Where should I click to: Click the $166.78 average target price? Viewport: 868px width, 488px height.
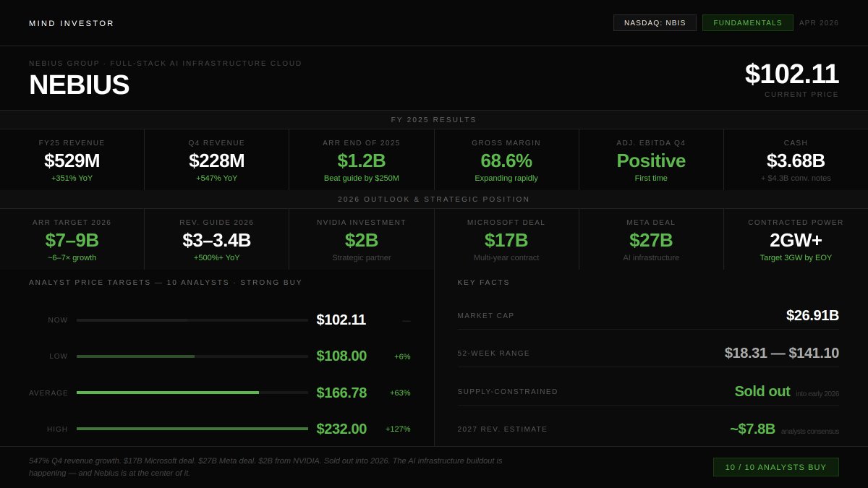click(x=341, y=393)
